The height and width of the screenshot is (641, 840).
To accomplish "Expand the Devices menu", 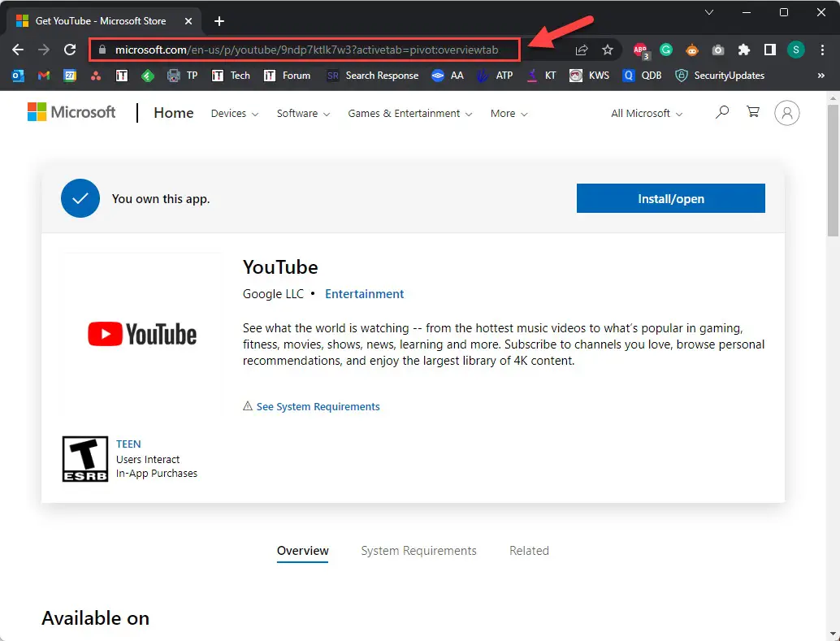I will [x=235, y=114].
